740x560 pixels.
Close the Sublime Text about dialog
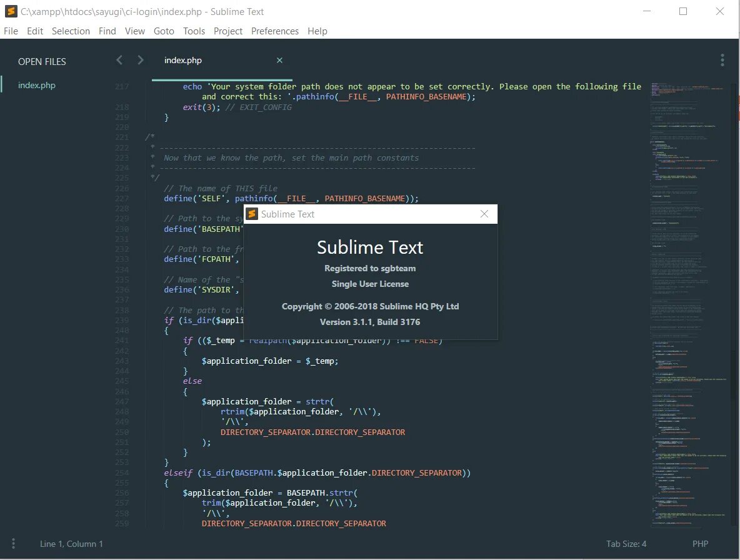tap(484, 214)
